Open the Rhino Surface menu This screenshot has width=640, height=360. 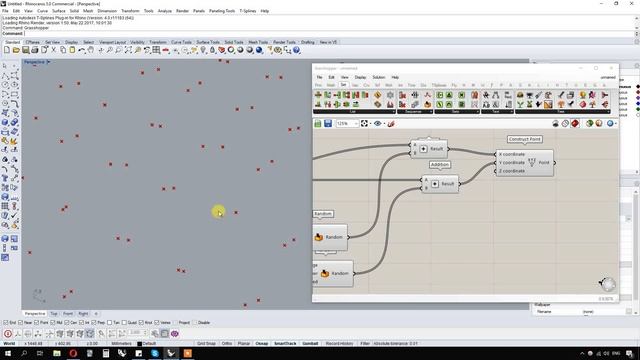(59, 11)
